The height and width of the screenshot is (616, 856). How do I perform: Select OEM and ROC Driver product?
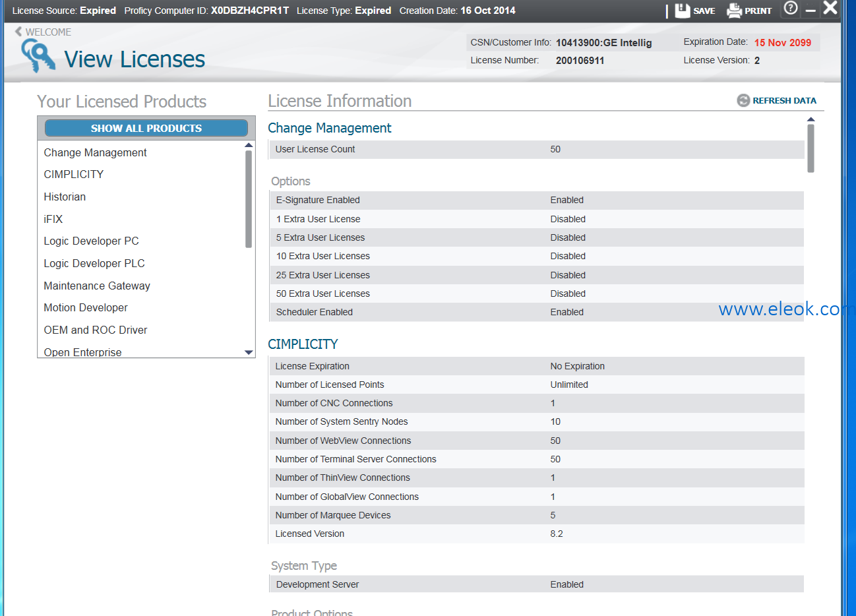tap(96, 330)
